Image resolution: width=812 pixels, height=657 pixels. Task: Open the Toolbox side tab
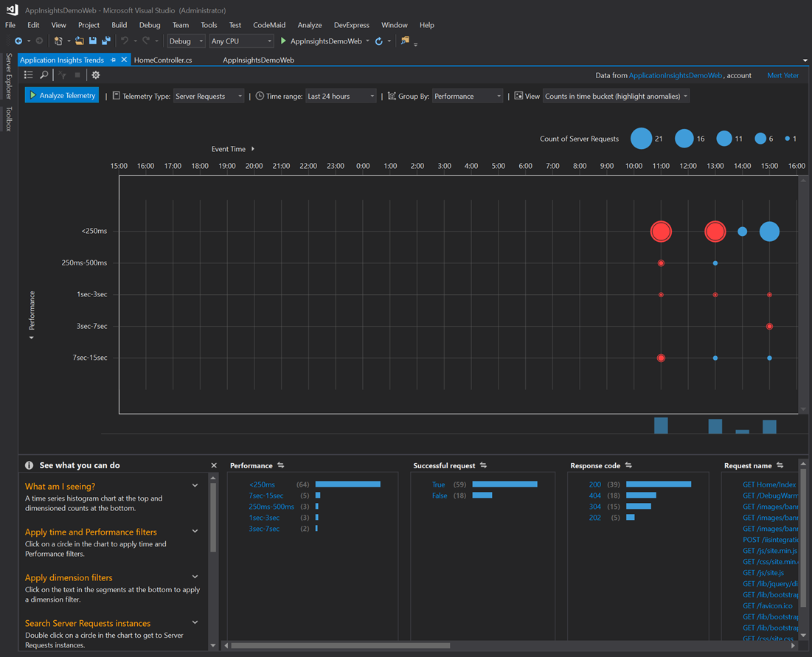click(x=9, y=119)
